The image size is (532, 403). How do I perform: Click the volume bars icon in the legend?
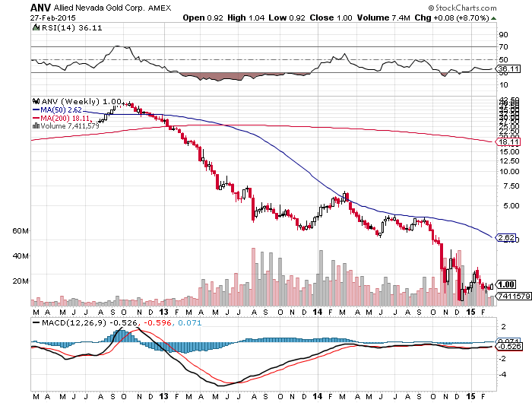pyautogui.click(x=36, y=126)
